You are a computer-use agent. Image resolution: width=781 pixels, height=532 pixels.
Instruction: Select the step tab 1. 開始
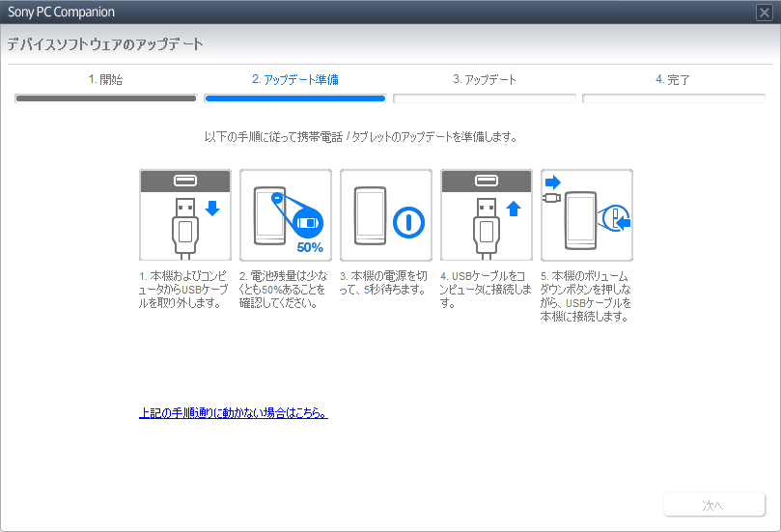105,80
